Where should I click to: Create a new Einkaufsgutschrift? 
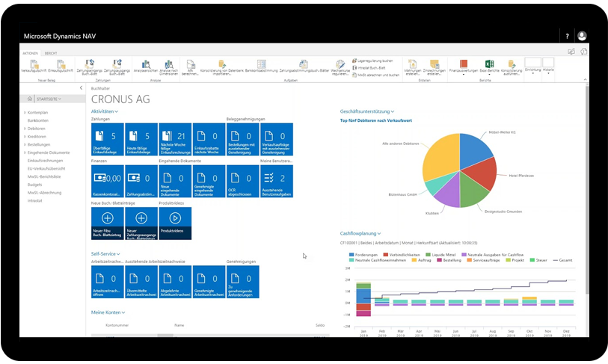point(61,67)
